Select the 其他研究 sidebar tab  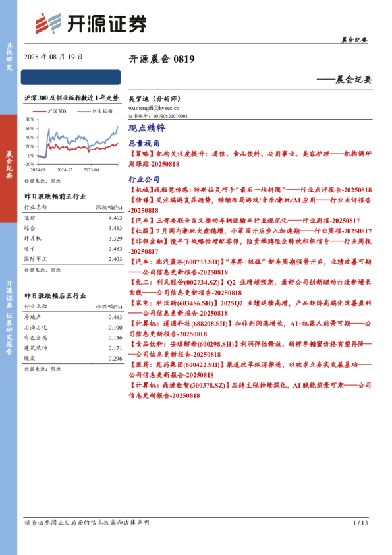pyautogui.click(x=9, y=57)
